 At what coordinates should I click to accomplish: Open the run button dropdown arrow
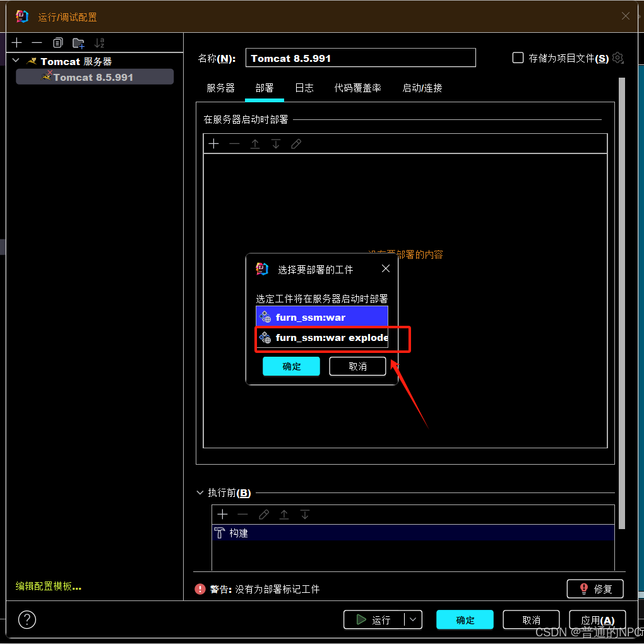[413, 619]
